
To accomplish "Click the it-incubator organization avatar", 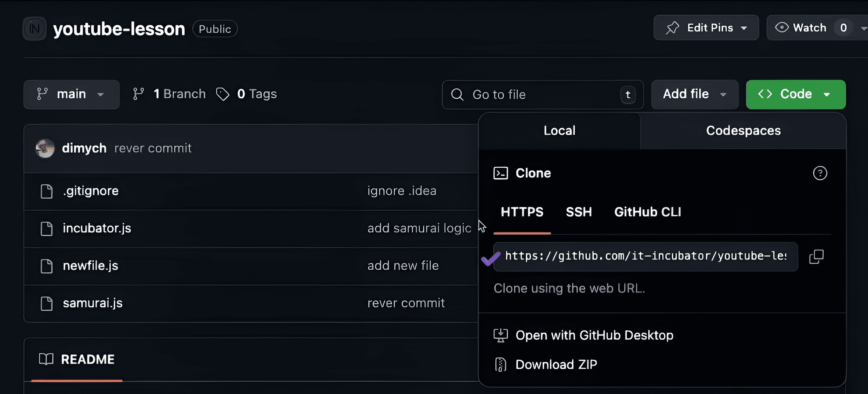I will (35, 29).
